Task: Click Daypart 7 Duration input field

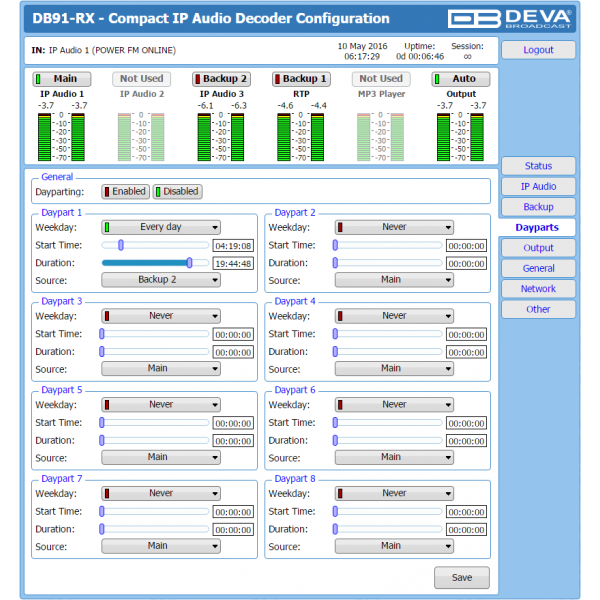Action: click(x=233, y=530)
